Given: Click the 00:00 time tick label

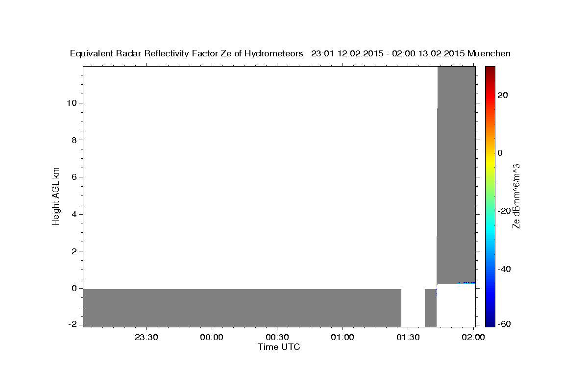Looking at the screenshot, I should click(x=212, y=337).
